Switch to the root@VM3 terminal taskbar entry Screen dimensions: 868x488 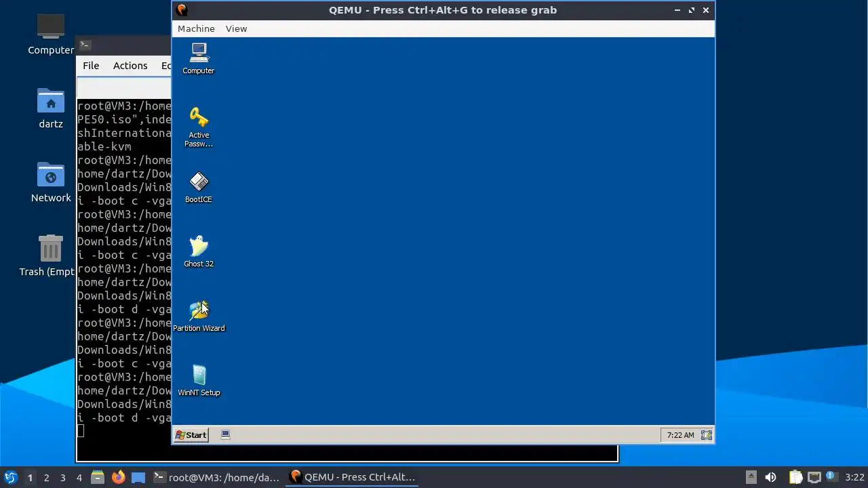216,477
